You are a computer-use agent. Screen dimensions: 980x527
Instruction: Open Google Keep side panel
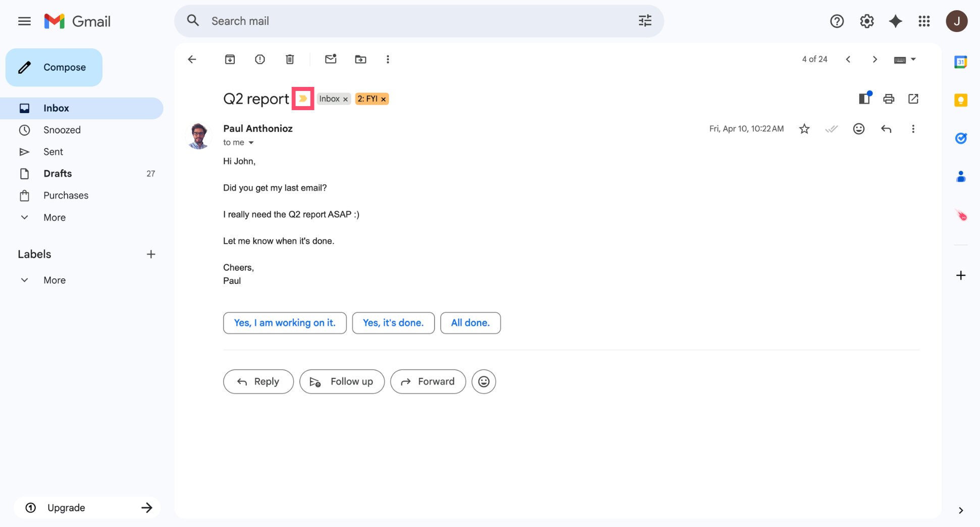[x=961, y=100]
